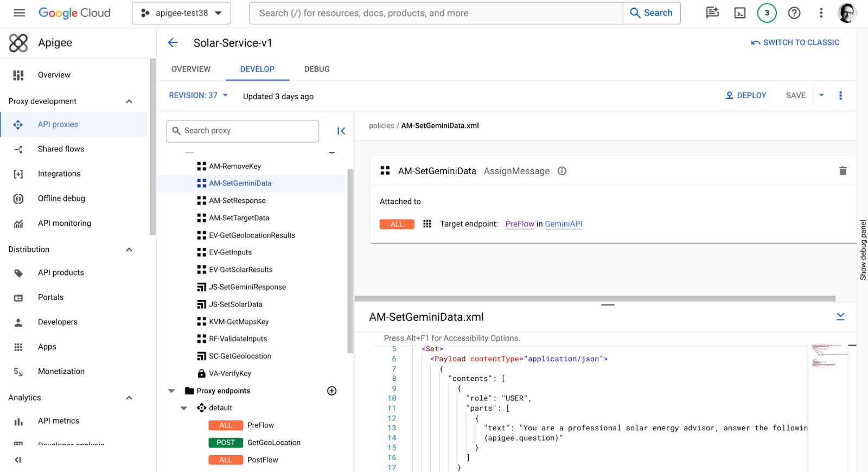The image size is (868, 472).
Task: Click the Save button
Action: 796,95
